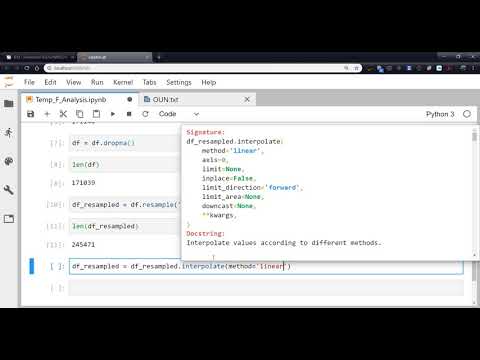Viewport: 480px width, 360px height.
Task: Restart the kernel
Action: (145, 114)
